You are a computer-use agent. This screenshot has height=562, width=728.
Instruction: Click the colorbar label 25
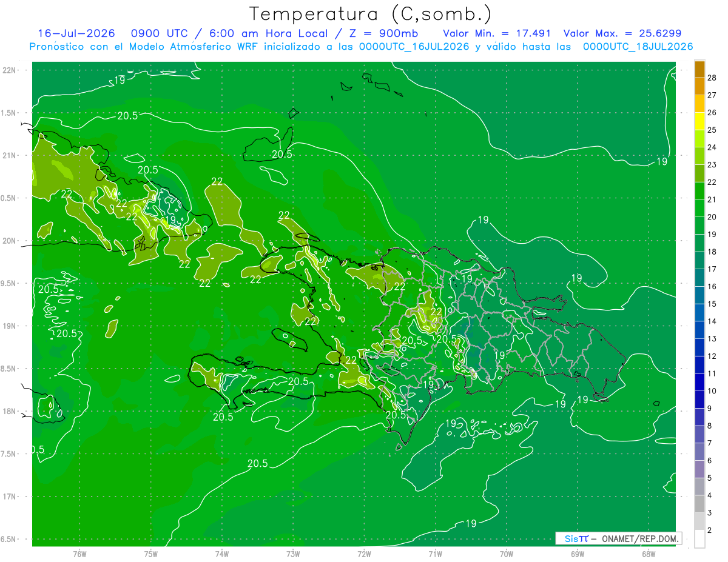[712, 130]
